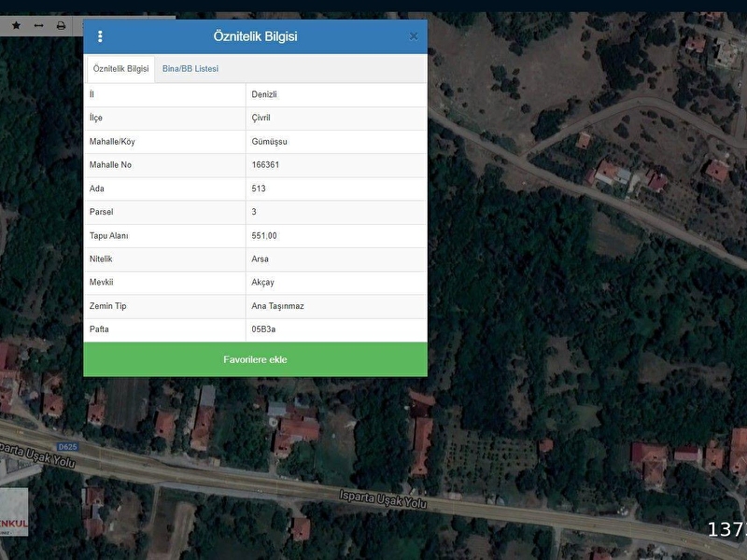Open the Bina/BB Listesi tab
747x560 pixels.
190,68
